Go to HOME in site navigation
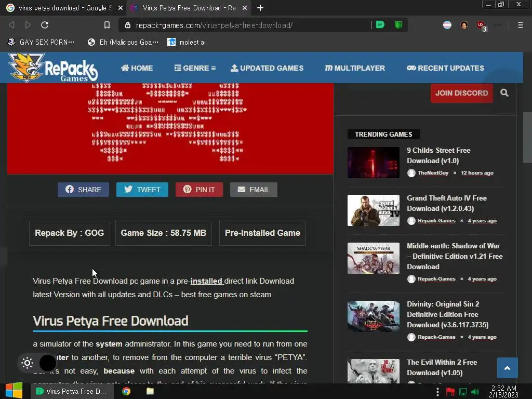Viewport: 532px width, 399px height. 137,68
